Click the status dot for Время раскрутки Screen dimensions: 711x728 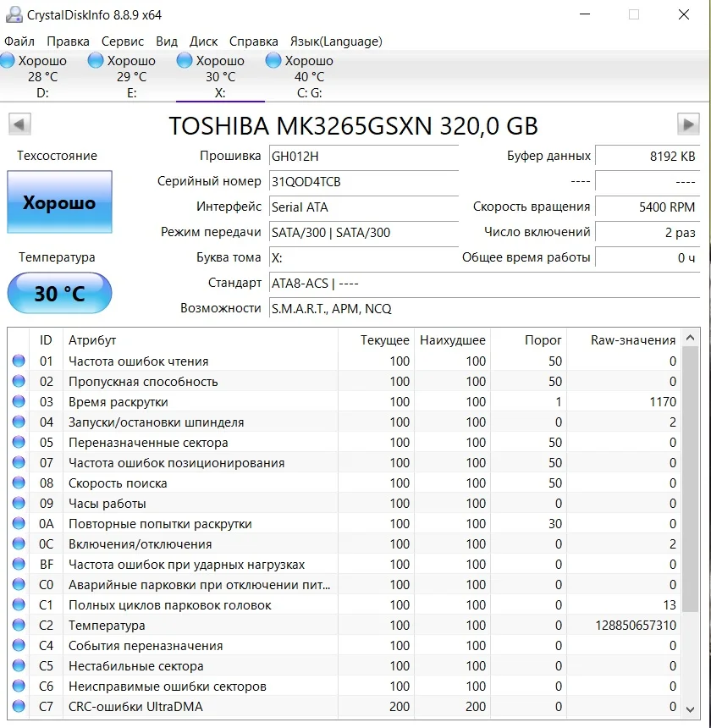click(x=19, y=401)
